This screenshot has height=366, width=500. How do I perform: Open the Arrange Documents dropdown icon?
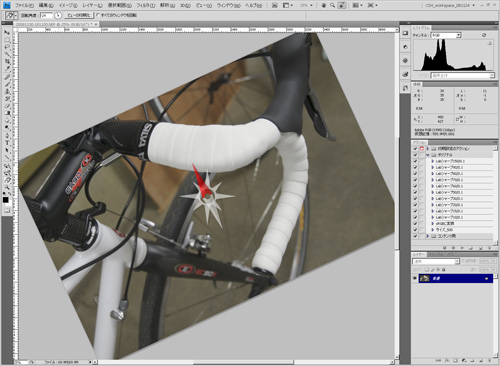357,5
